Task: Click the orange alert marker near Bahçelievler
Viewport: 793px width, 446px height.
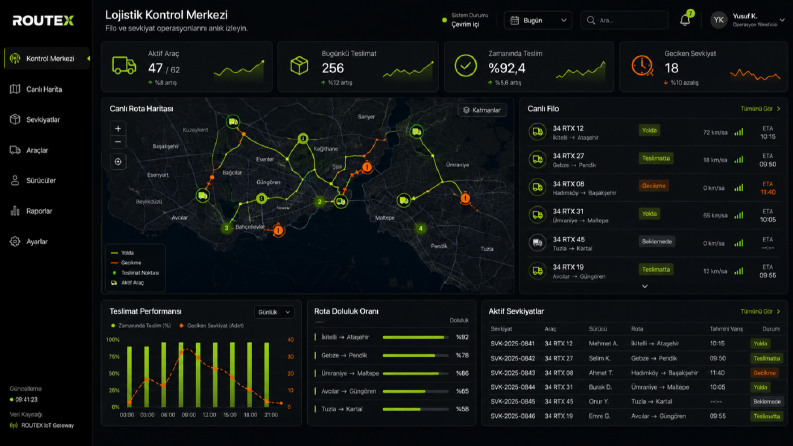Action: click(x=278, y=231)
